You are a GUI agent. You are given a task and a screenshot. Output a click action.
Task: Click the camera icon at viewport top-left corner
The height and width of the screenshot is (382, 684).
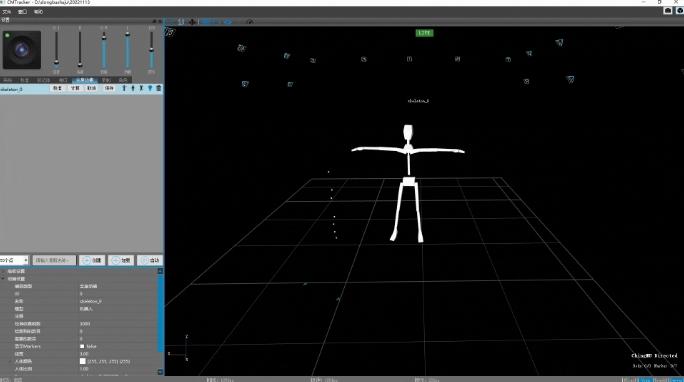click(170, 32)
